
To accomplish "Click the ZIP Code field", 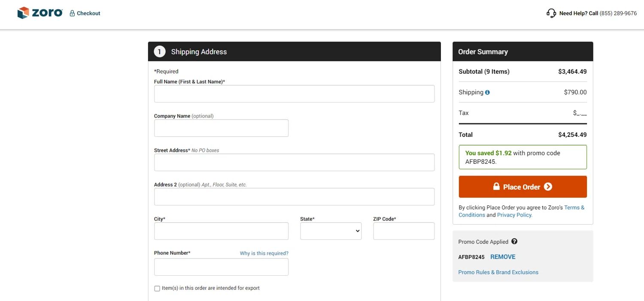I will (404, 231).
